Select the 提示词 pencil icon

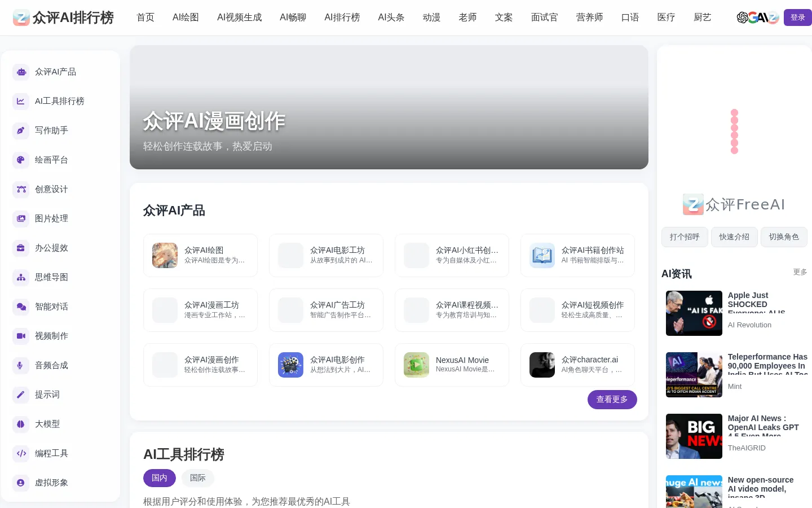pyautogui.click(x=21, y=395)
